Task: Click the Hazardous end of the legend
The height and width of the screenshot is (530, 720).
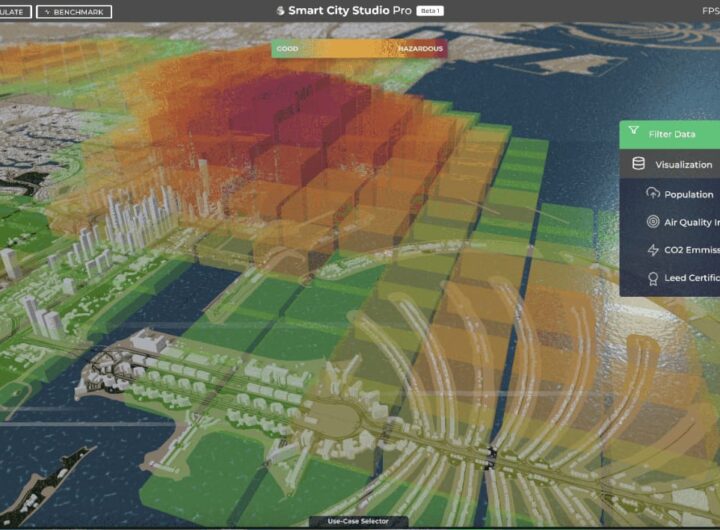Action: point(420,49)
